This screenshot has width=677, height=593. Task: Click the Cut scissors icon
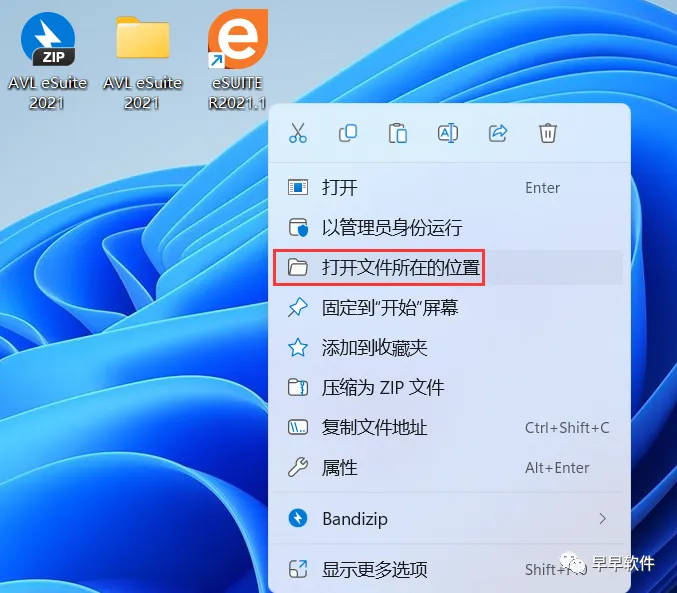[x=298, y=133]
